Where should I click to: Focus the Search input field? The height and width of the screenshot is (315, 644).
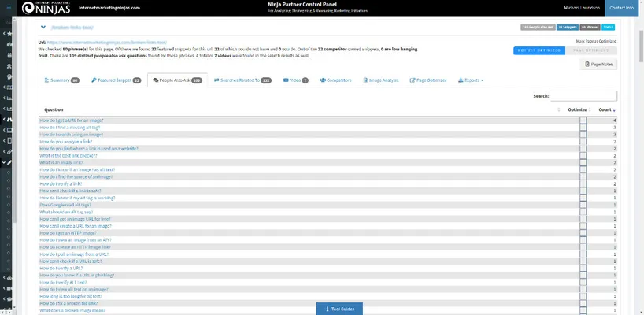pyautogui.click(x=583, y=95)
